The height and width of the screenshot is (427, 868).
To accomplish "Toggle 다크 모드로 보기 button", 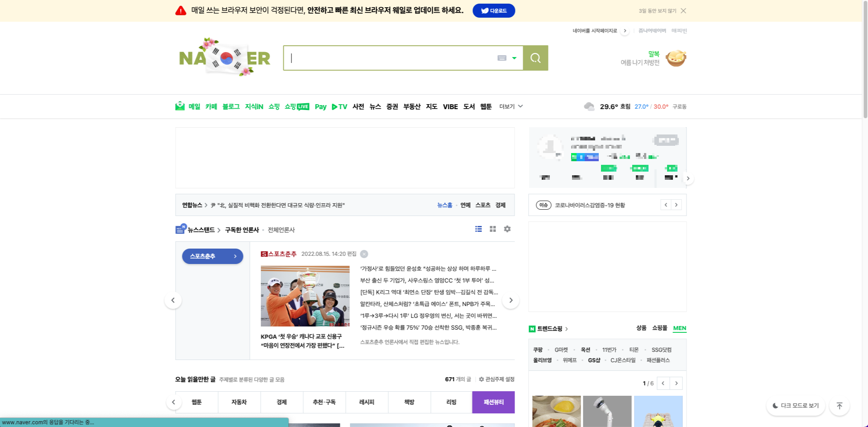I will click(x=796, y=406).
